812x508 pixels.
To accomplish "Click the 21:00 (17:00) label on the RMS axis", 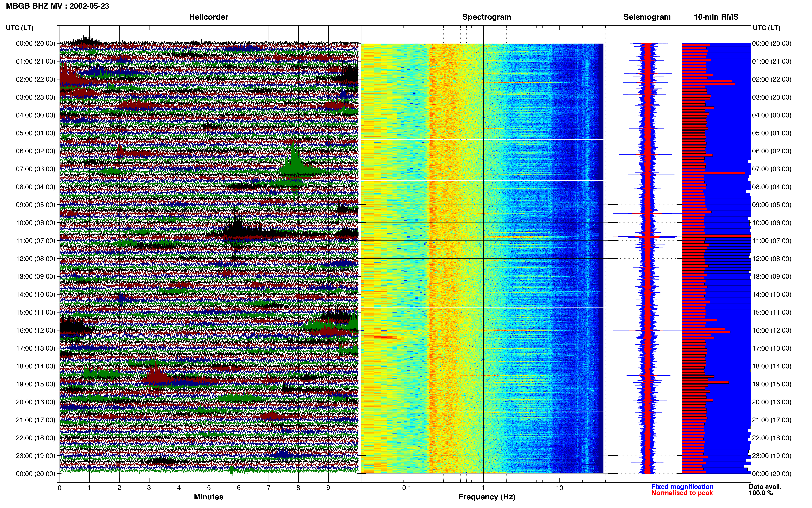I will pyautogui.click(x=772, y=420).
